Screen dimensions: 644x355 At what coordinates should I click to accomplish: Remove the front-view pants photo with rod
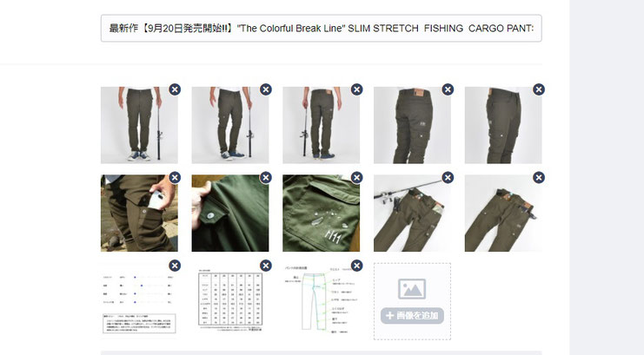click(x=175, y=89)
